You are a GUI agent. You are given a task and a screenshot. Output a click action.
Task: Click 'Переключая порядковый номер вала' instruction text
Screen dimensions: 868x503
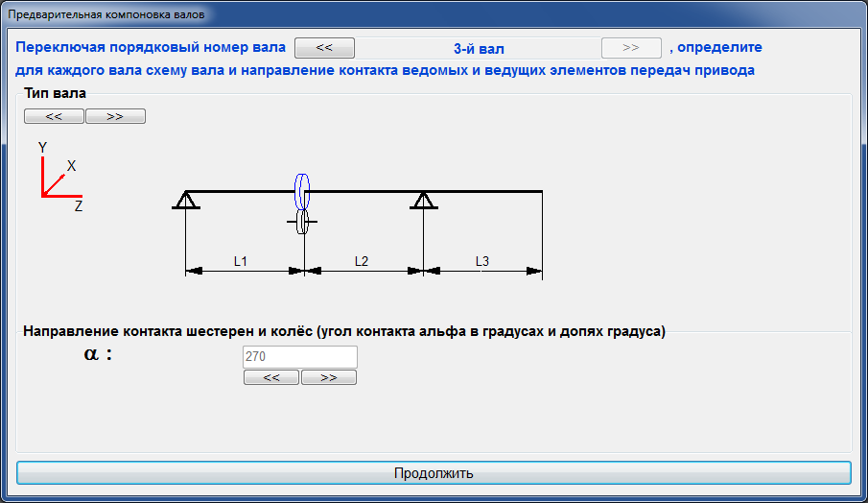click(151, 47)
